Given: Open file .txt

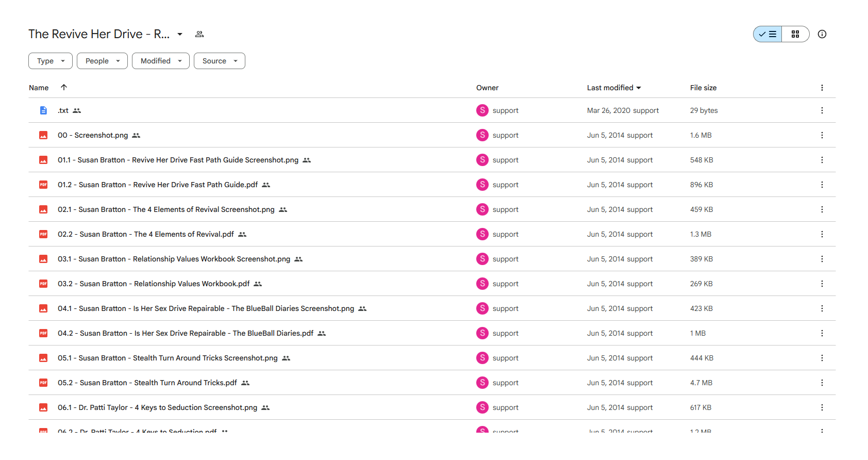Looking at the screenshot, I should 63,110.
